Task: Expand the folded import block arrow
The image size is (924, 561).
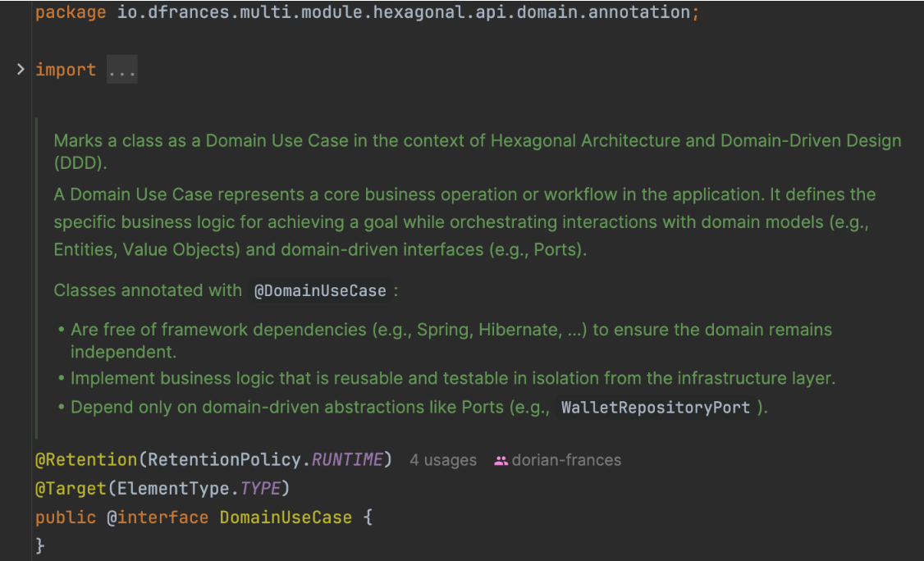Action: click(21, 69)
